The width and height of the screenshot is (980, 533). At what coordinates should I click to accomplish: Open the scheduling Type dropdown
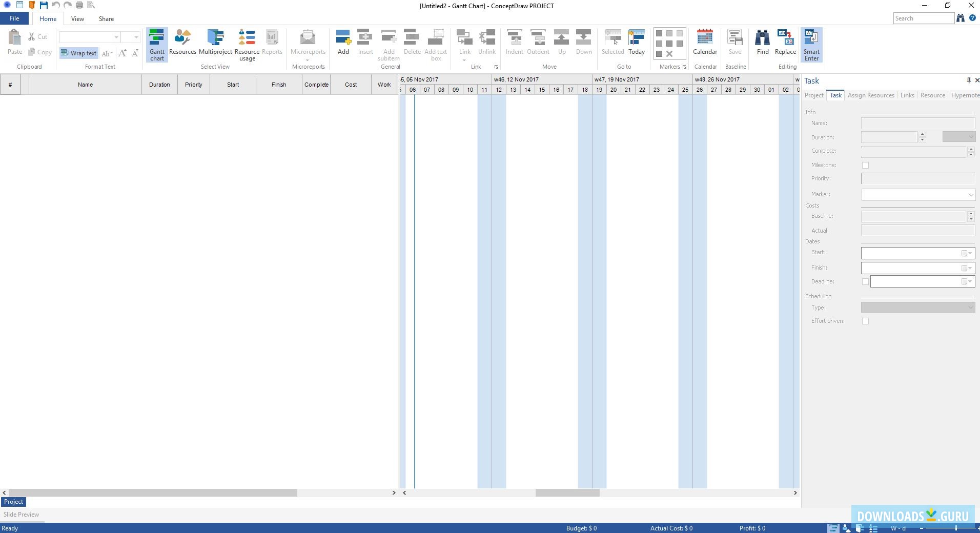click(x=918, y=307)
